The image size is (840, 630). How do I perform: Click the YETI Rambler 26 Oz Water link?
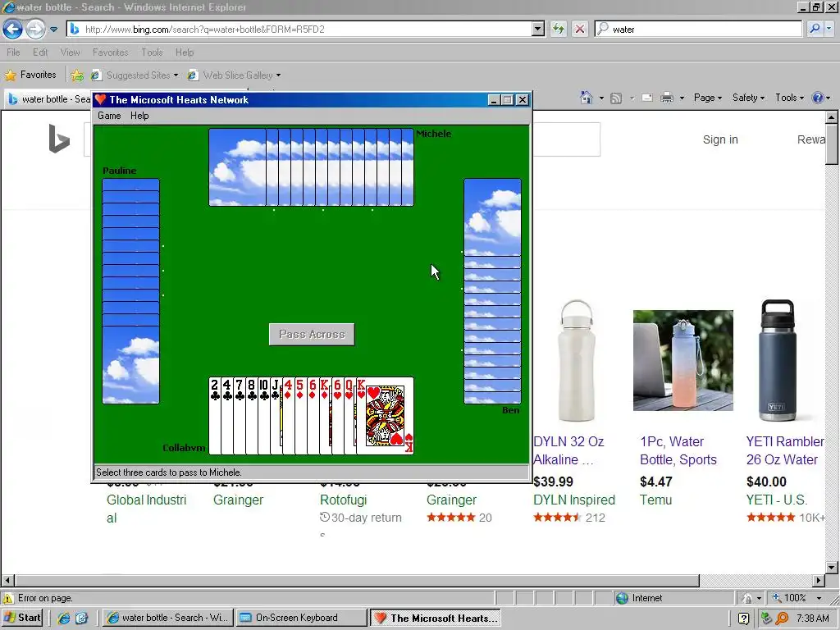point(785,450)
